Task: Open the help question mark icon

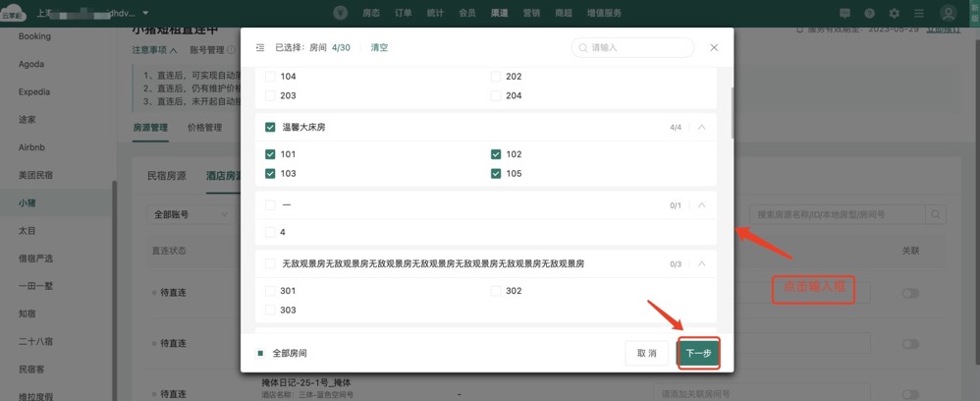Action: click(x=869, y=14)
